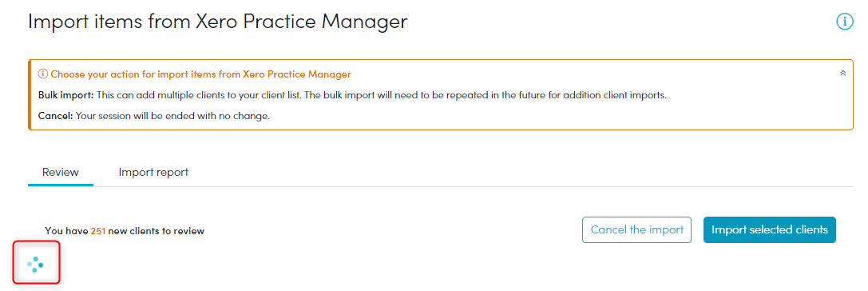This screenshot has height=291, width=868.
Task: Select the orange 'Choose your action' banner heading
Action: [x=200, y=74]
